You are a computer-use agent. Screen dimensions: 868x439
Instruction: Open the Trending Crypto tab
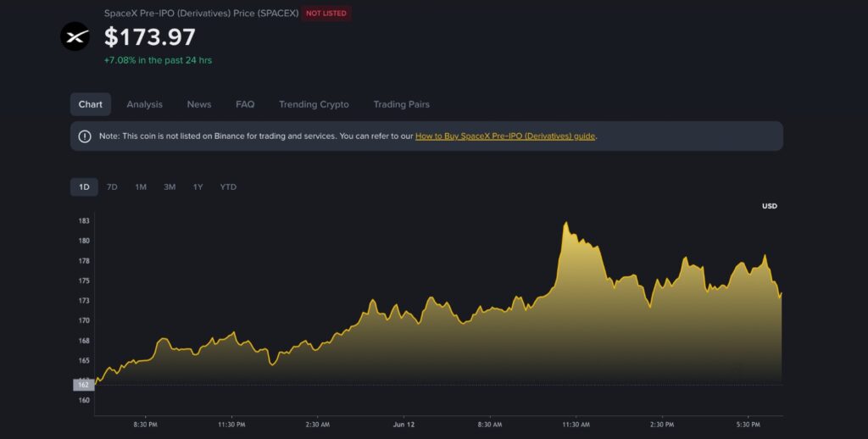point(314,104)
